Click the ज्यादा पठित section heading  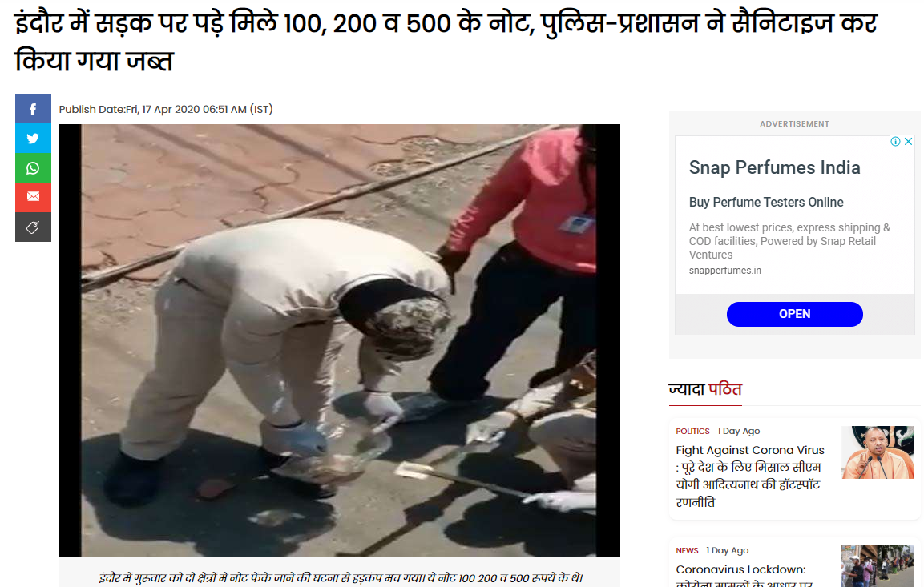tap(704, 389)
